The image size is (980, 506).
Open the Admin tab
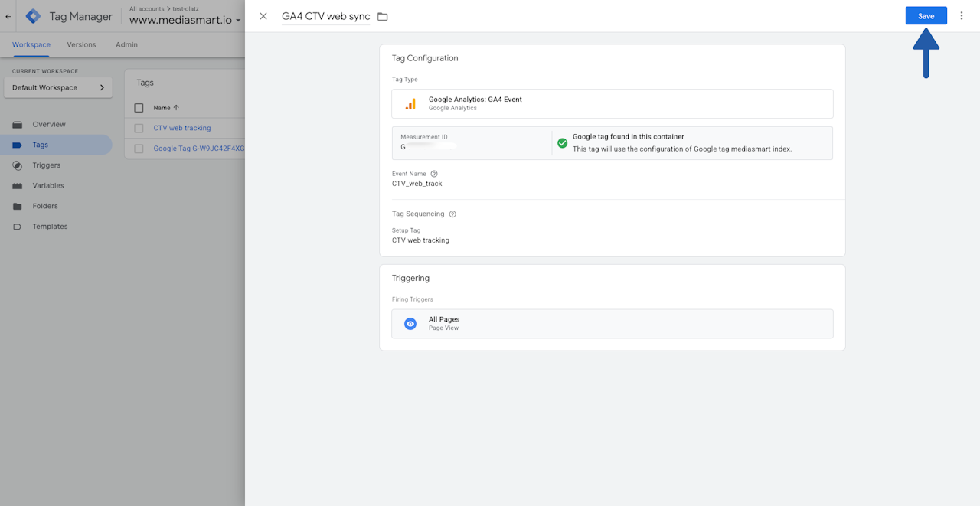126,44
